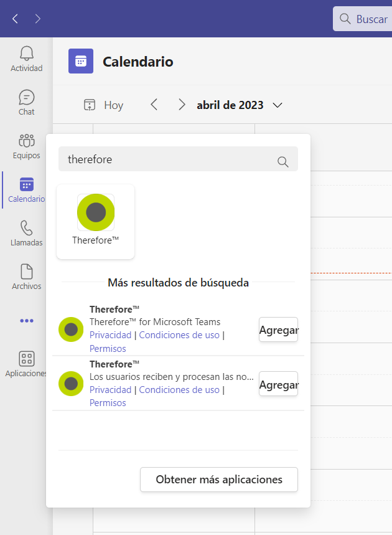Select Calendario in the sidebar
Viewport: 392px width, 535px height.
tap(27, 190)
